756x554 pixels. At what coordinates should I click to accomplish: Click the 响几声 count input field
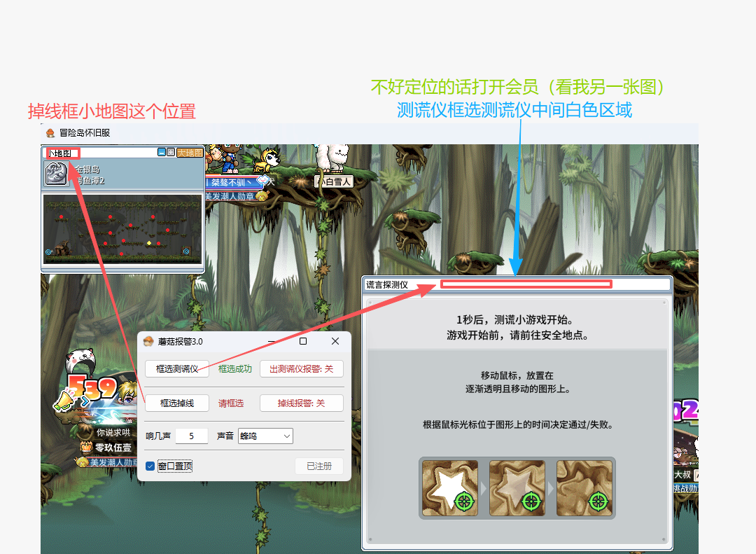tap(191, 436)
